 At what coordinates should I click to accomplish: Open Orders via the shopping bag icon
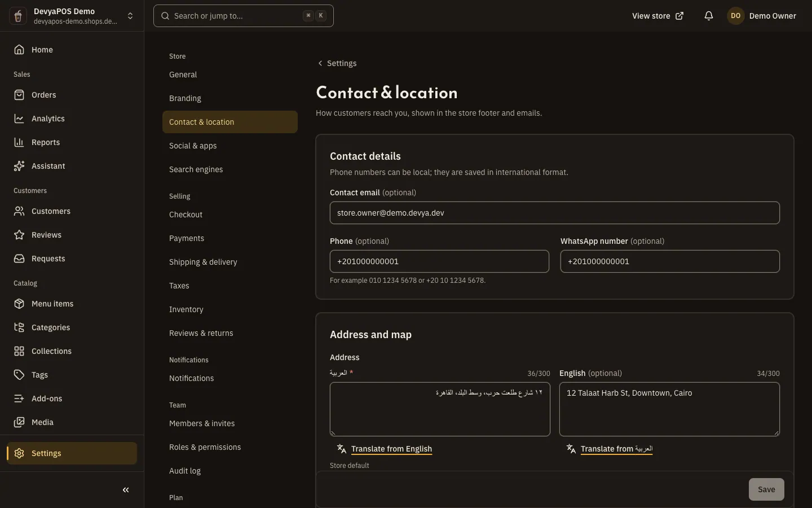point(19,95)
